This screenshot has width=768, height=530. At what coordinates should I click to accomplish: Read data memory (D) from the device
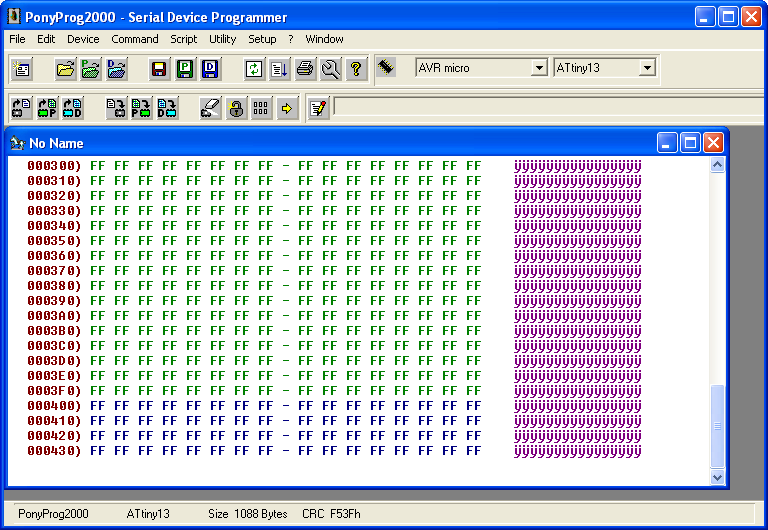(72, 108)
